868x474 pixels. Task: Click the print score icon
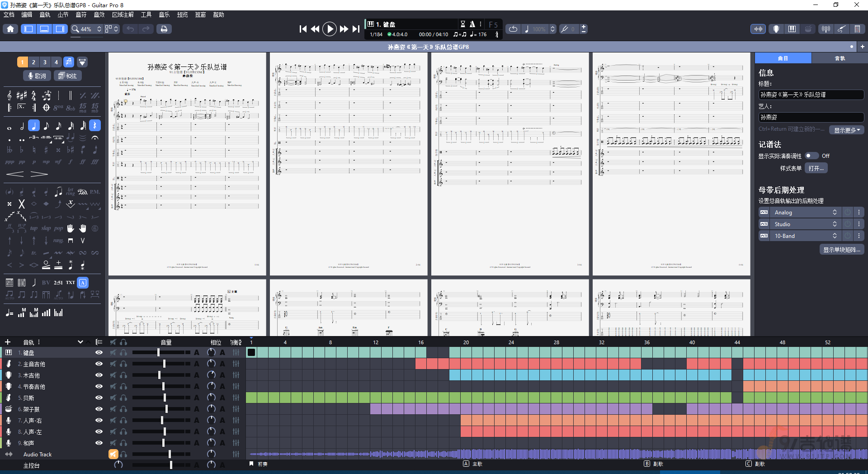coord(164,29)
